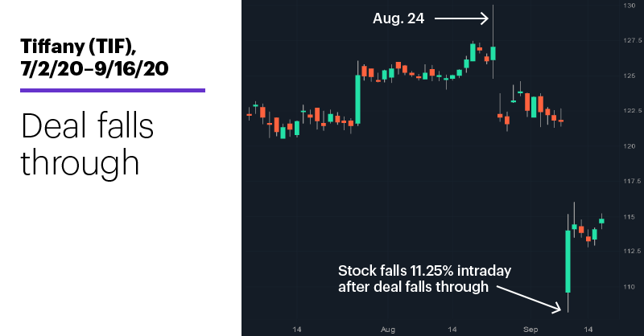The width and height of the screenshot is (644, 336).
Task: Click the 'Deal falls through' headline text
Action: [x=87, y=144]
